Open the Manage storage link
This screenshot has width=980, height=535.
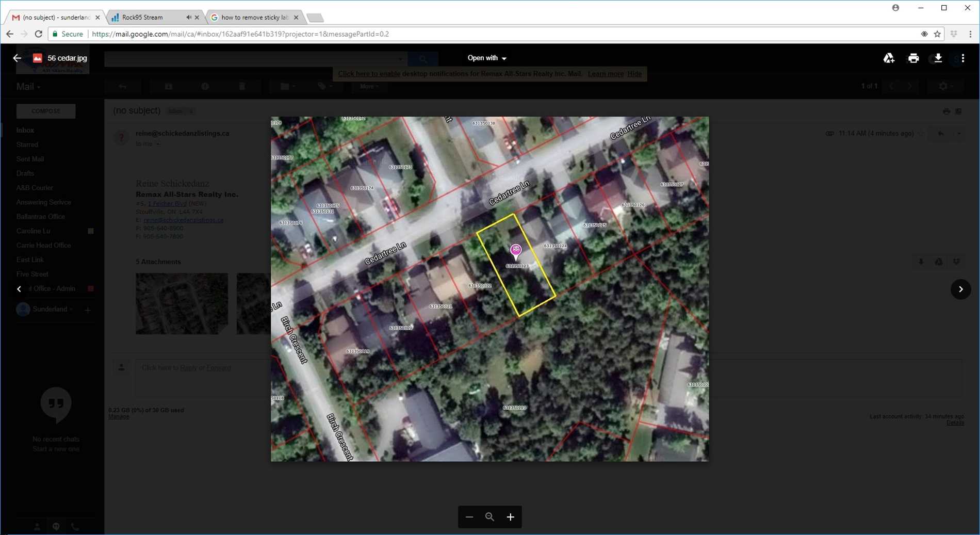click(119, 416)
